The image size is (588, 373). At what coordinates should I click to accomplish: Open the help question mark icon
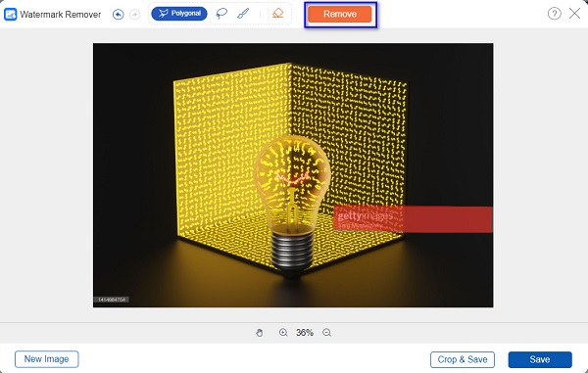(555, 14)
